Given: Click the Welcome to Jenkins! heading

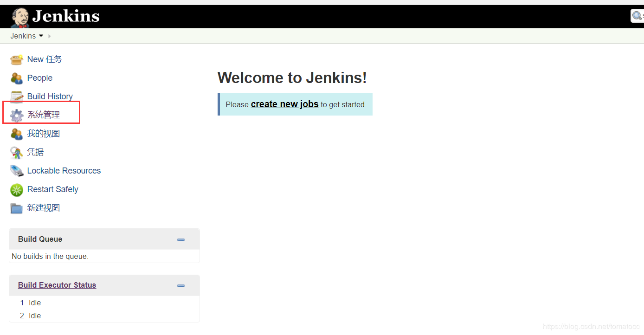Looking at the screenshot, I should 292,78.
